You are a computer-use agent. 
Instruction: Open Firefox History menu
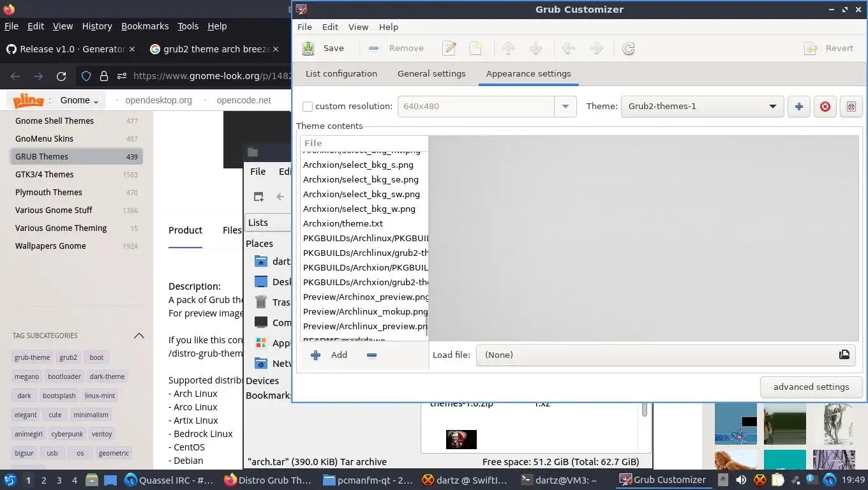point(97,26)
